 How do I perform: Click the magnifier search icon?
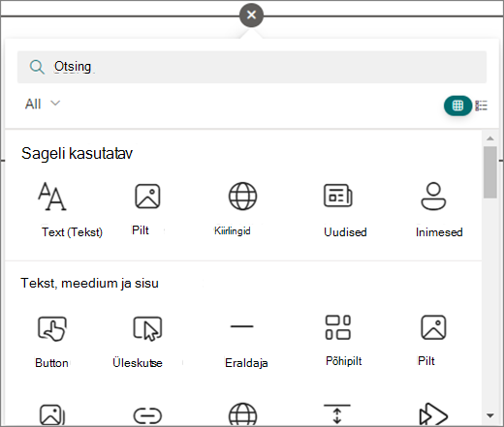[x=37, y=67]
